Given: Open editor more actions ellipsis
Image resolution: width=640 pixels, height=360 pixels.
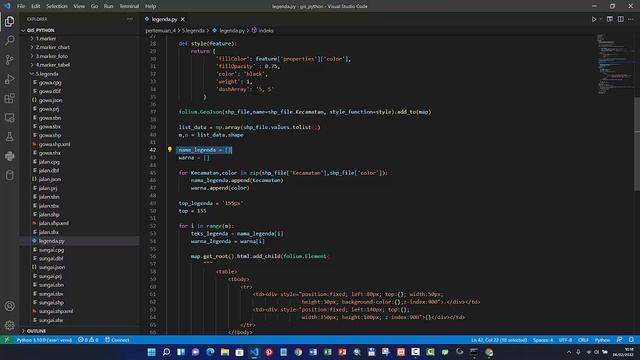Looking at the screenshot, I should pyautogui.click(x=631, y=19).
